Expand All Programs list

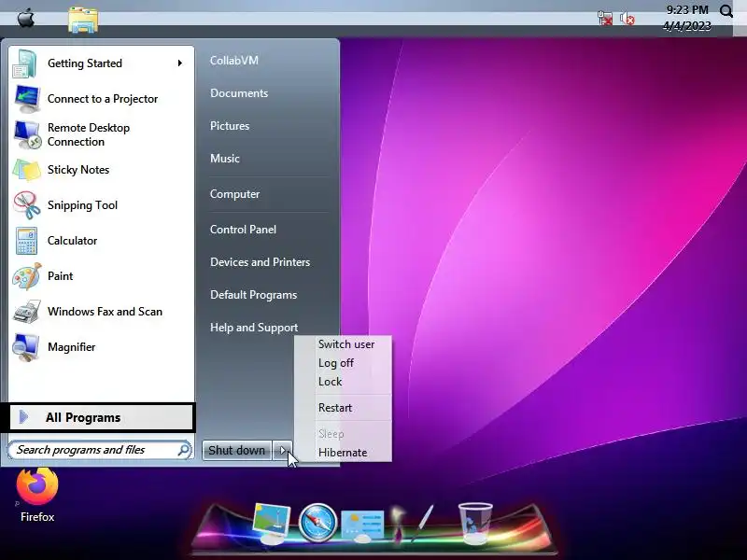tap(101, 417)
